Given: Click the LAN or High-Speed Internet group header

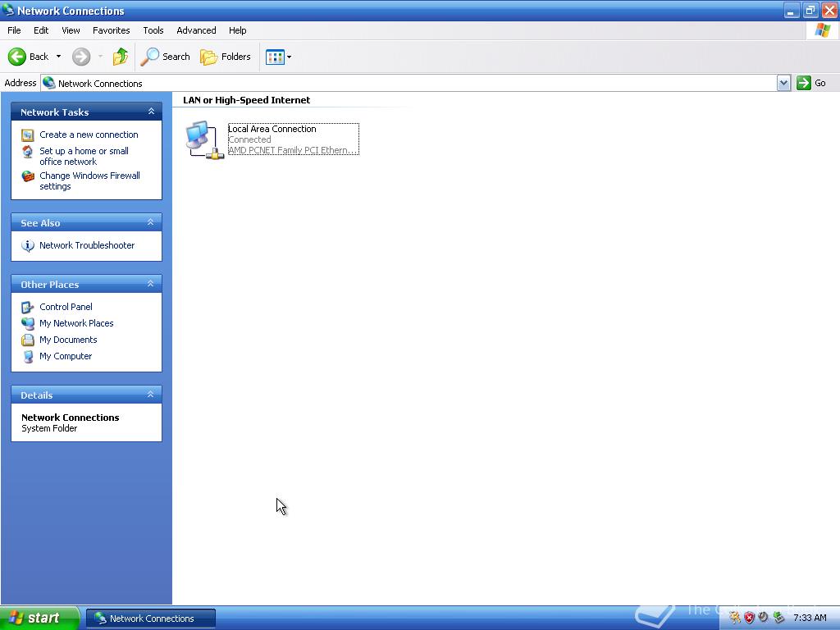Looking at the screenshot, I should pos(246,100).
